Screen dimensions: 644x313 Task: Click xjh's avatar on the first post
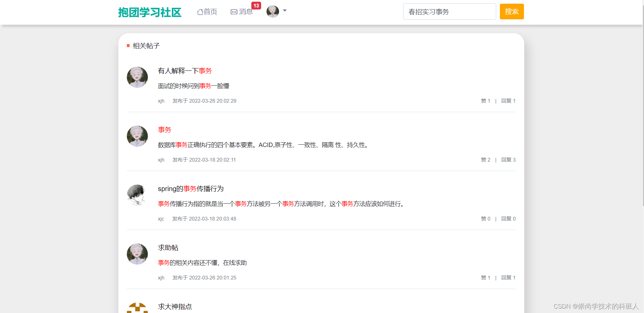click(x=137, y=77)
